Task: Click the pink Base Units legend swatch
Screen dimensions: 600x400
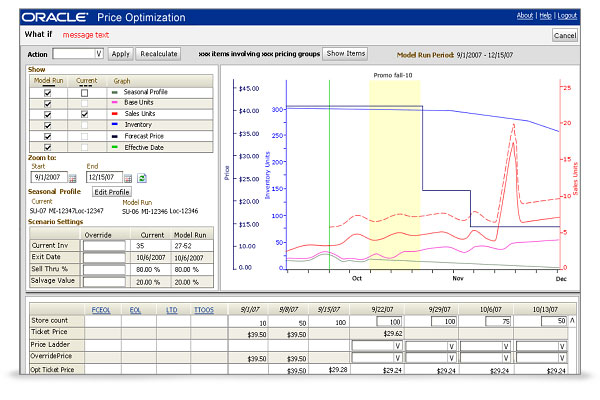Action: (x=114, y=102)
